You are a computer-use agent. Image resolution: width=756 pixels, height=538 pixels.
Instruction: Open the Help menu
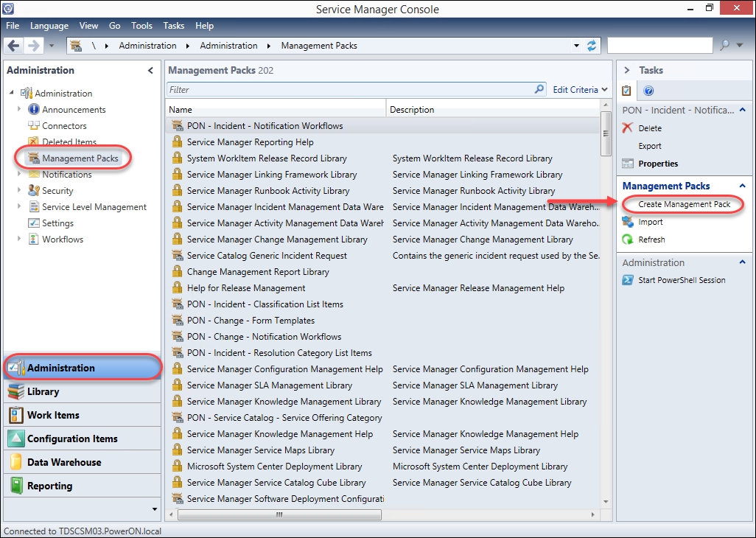(204, 26)
